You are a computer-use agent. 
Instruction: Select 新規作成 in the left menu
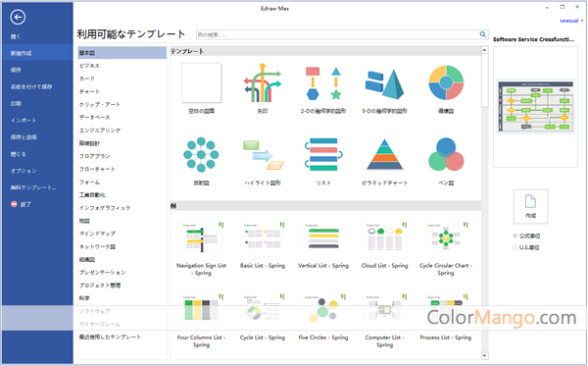coord(37,53)
